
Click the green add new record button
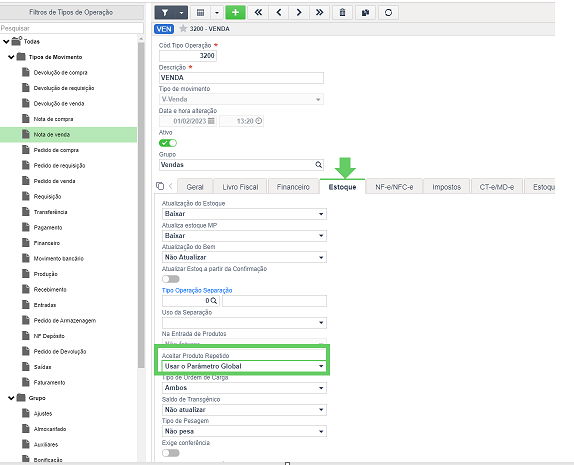(235, 12)
